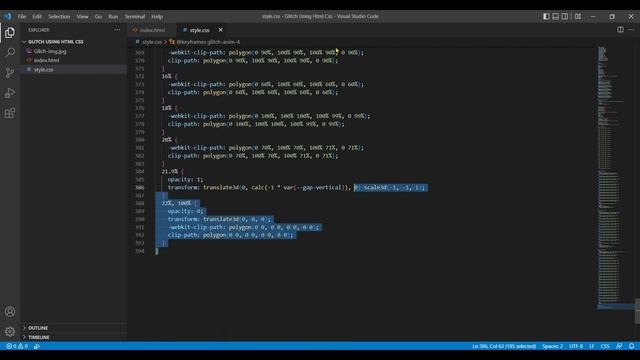Open the Source Control view
The height and width of the screenshot is (360, 640).
[10, 73]
